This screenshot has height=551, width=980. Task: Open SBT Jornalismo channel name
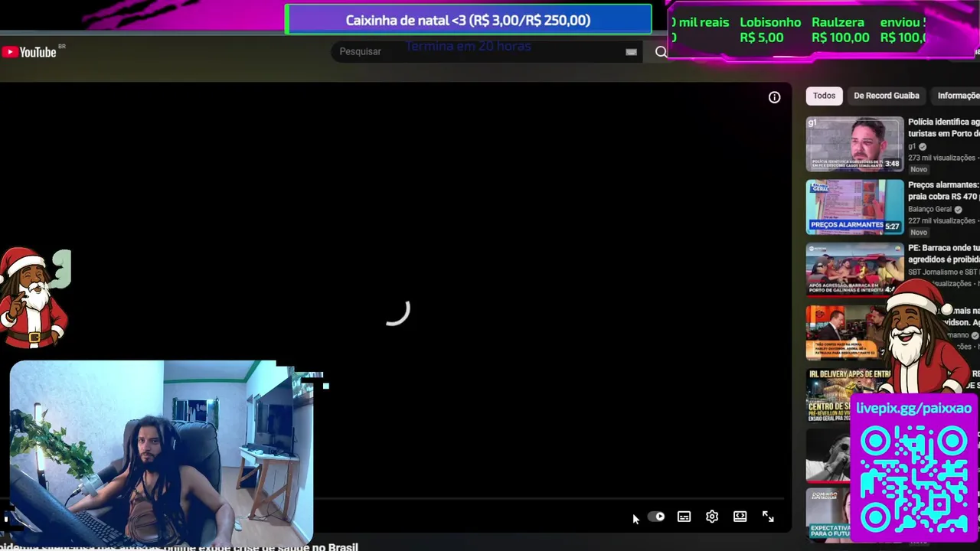coord(943,272)
